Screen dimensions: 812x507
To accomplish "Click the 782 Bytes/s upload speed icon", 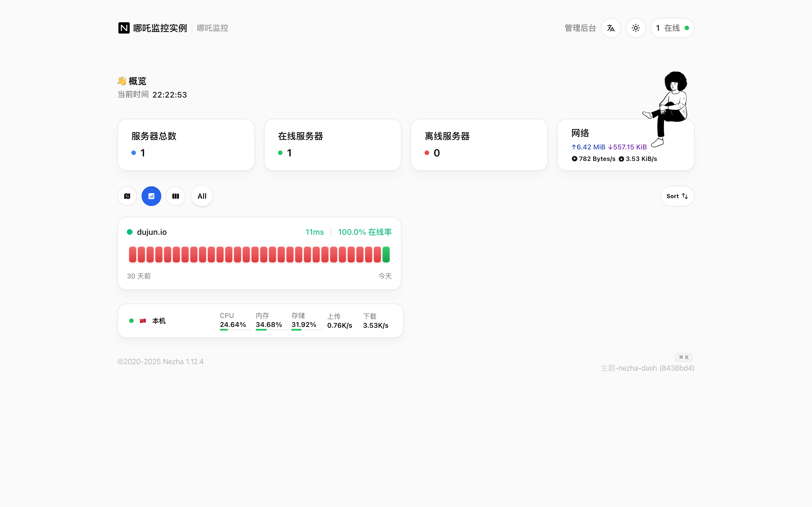I will tap(574, 159).
